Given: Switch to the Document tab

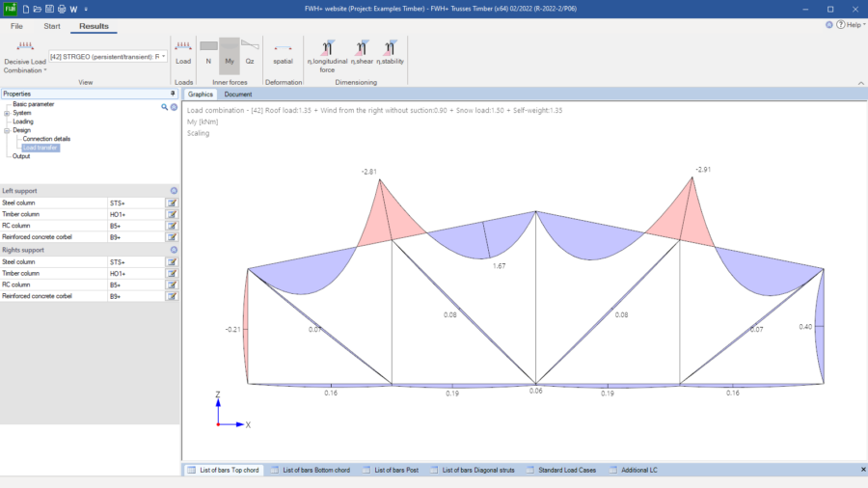Looking at the screenshot, I should point(238,95).
